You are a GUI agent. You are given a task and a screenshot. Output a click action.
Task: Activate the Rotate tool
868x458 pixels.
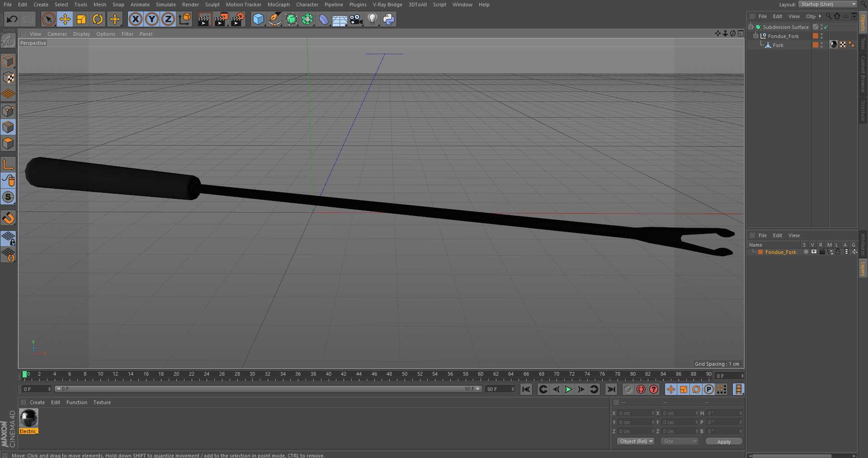coord(98,19)
